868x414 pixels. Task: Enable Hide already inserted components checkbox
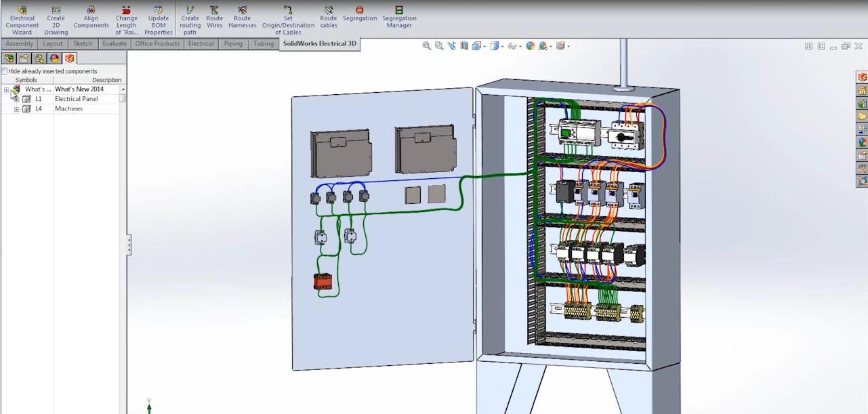tap(5, 71)
